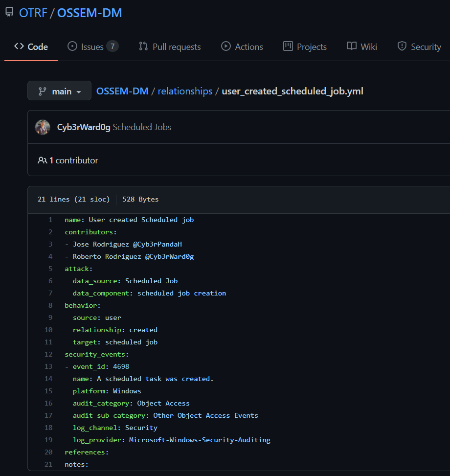Click the Code angle-brackets icon
This screenshot has width=450, height=476.
pos(19,46)
